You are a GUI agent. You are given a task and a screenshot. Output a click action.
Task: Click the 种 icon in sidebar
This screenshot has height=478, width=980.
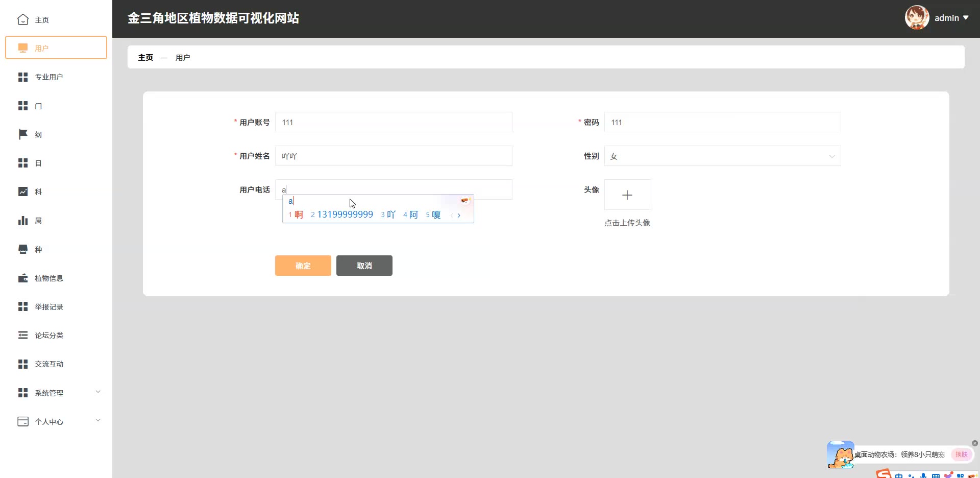(x=23, y=249)
